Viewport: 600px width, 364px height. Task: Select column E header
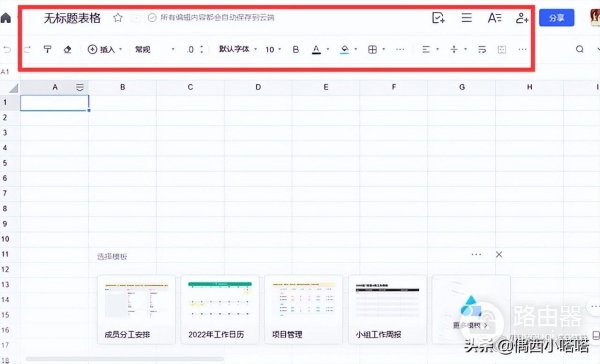[326, 87]
